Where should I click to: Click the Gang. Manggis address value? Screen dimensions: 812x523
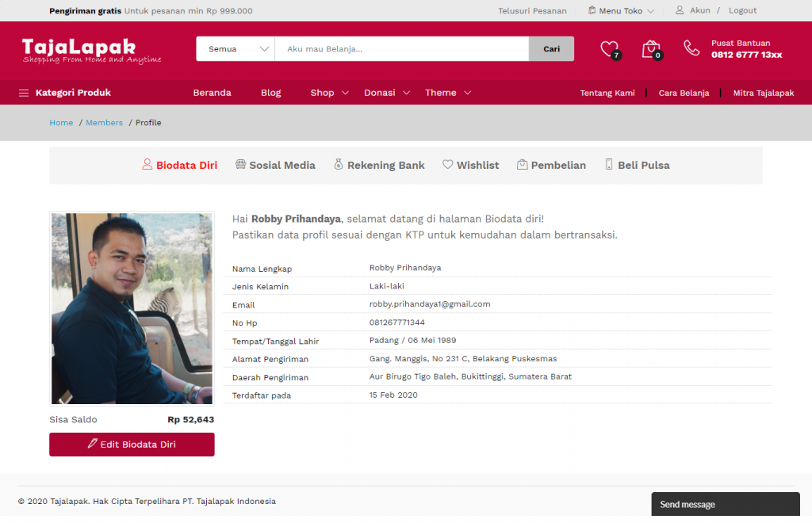pyautogui.click(x=463, y=358)
